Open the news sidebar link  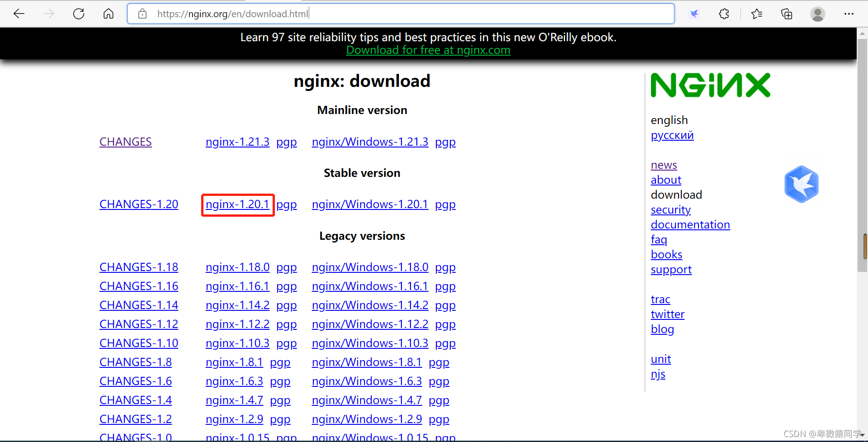pos(664,165)
